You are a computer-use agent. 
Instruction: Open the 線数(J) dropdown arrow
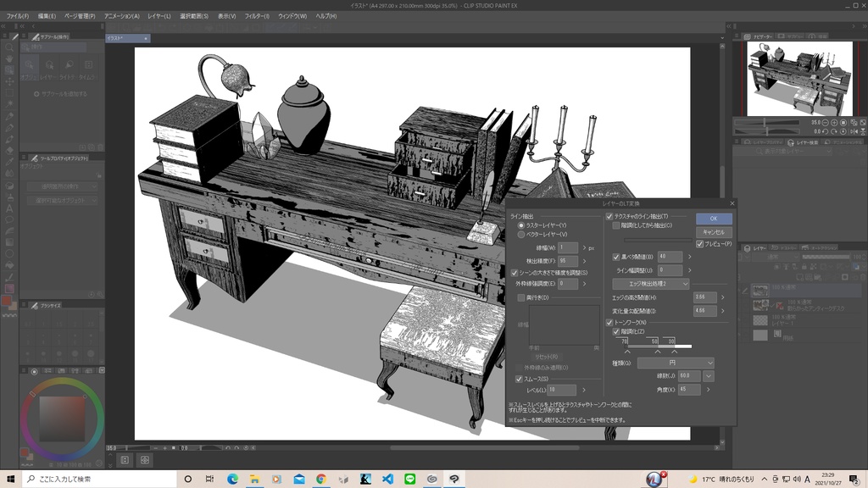point(708,377)
